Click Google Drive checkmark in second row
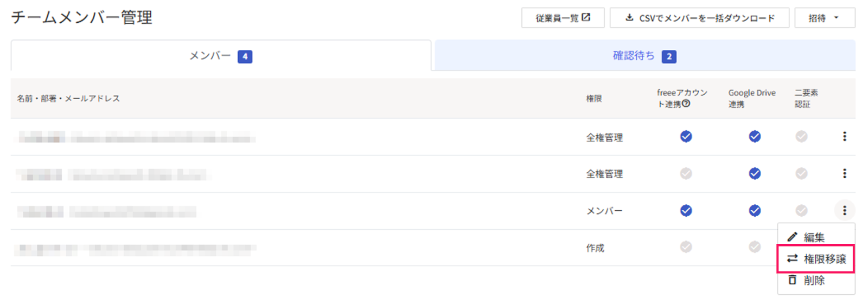Viewport: 868px width, 304px height. tap(755, 173)
